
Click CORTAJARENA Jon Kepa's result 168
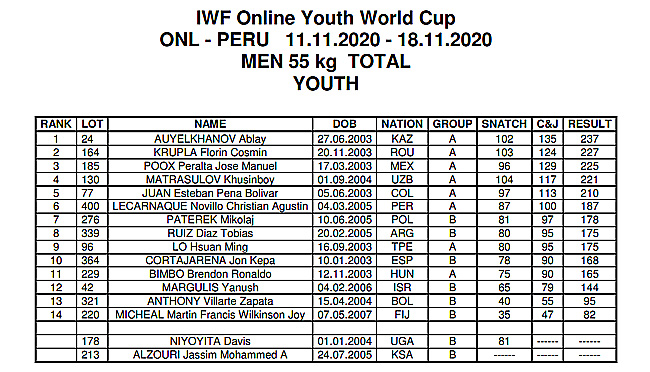point(589,260)
